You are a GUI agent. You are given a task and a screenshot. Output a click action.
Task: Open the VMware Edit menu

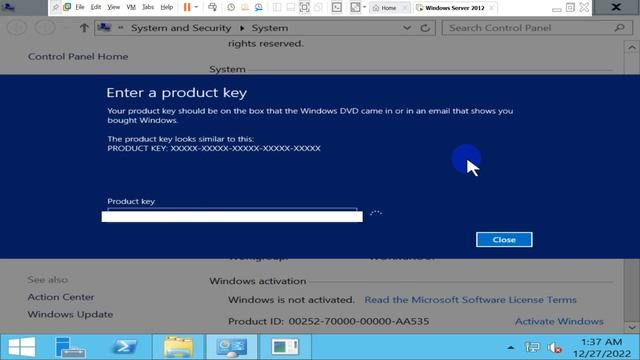pyautogui.click(x=96, y=7)
